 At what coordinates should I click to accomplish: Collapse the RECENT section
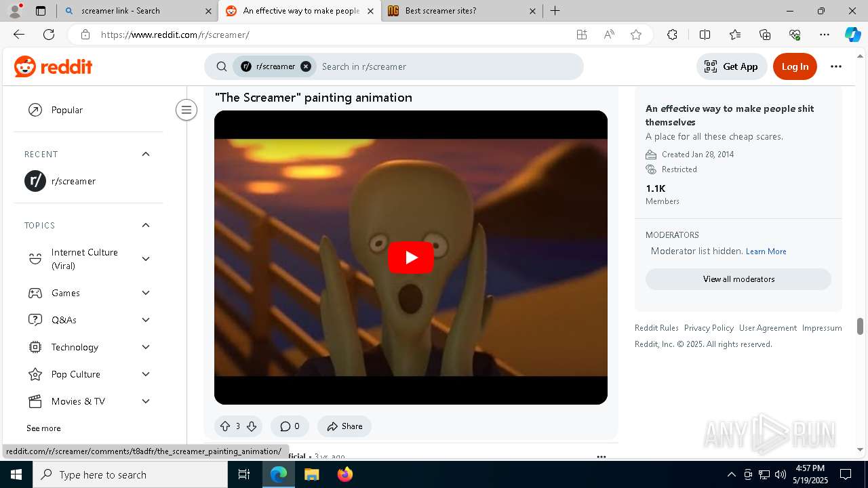click(146, 155)
